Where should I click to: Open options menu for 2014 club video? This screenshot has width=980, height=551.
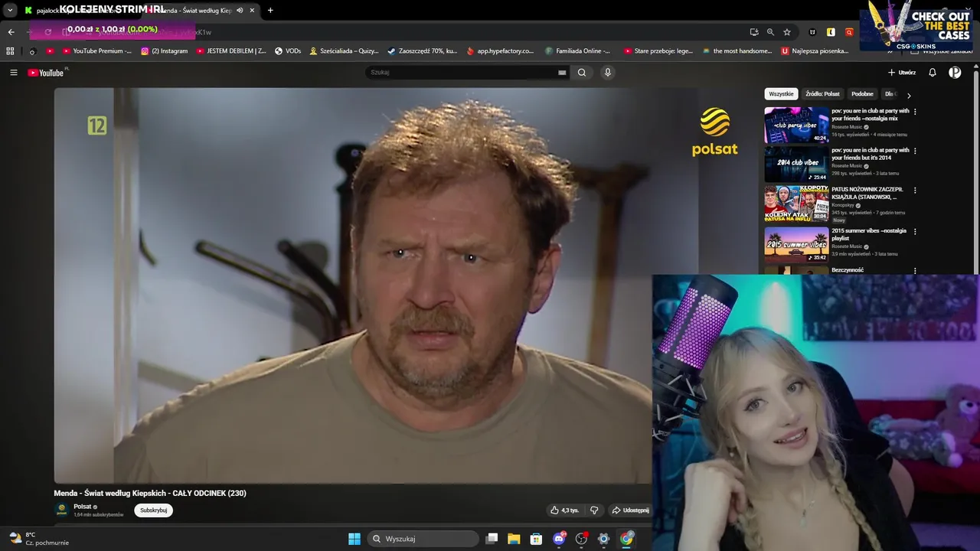pyautogui.click(x=915, y=151)
